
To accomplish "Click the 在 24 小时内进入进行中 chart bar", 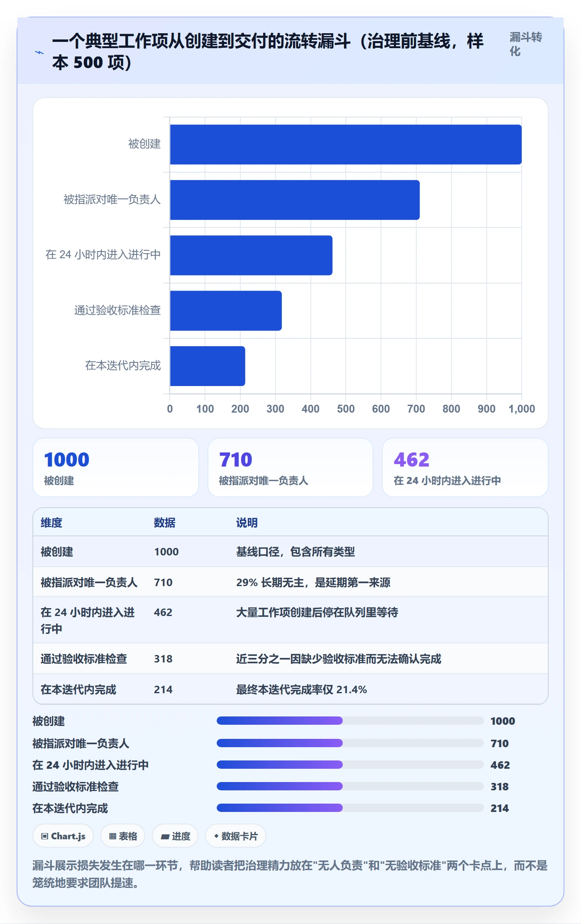I will 251,255.
